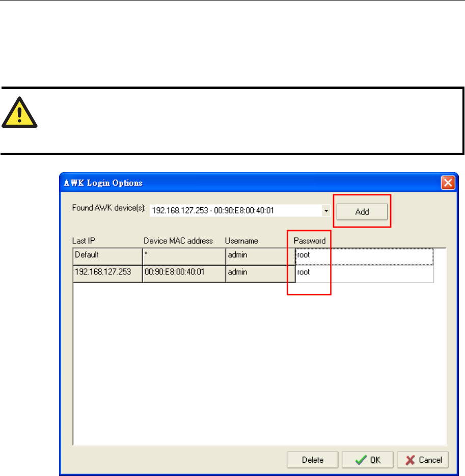
Task: Click the green checkmark icon on OK
Action: tap(361, 460)
